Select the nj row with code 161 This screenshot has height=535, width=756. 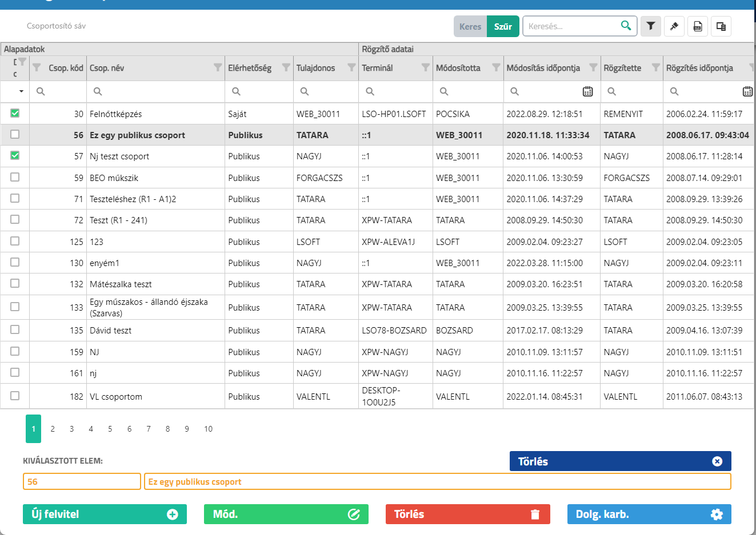pyautogui.click(x=377, y=373)
